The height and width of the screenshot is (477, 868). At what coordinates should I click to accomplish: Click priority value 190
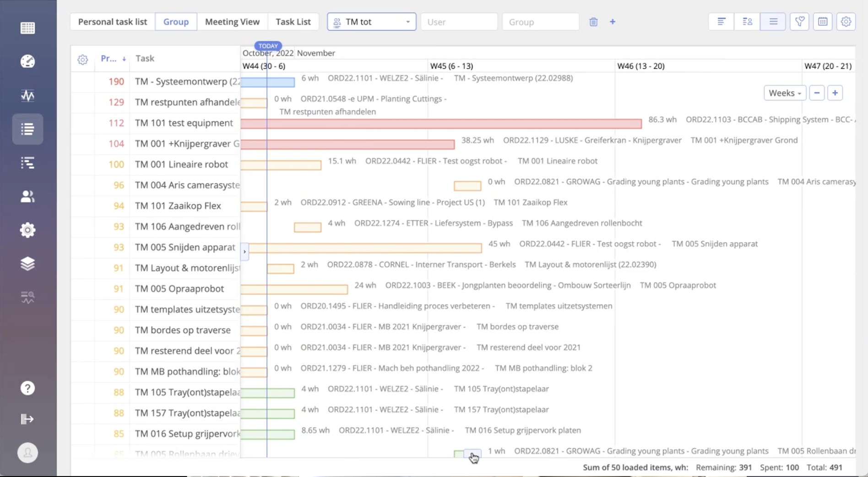116,81
